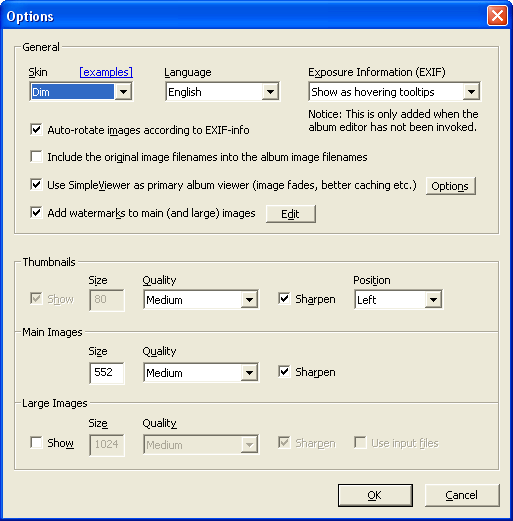The width and height of the screenshot is (513, 521).
Task: Expand the Main Images Quality dropdown
Action: [201, 372]
